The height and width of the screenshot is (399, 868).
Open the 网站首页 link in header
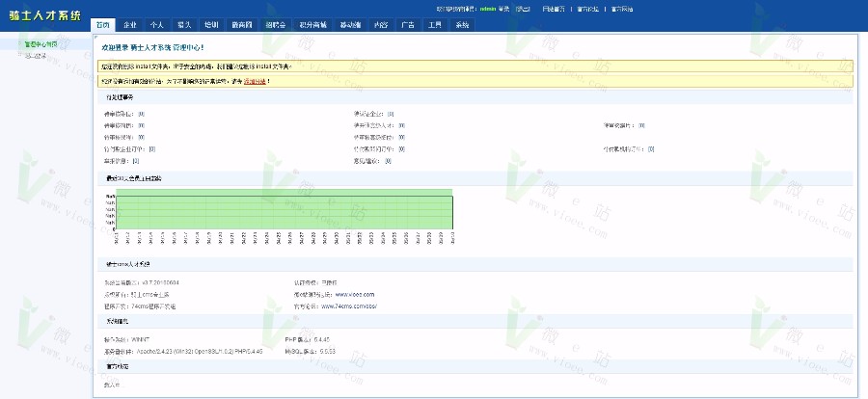point(554,9)
